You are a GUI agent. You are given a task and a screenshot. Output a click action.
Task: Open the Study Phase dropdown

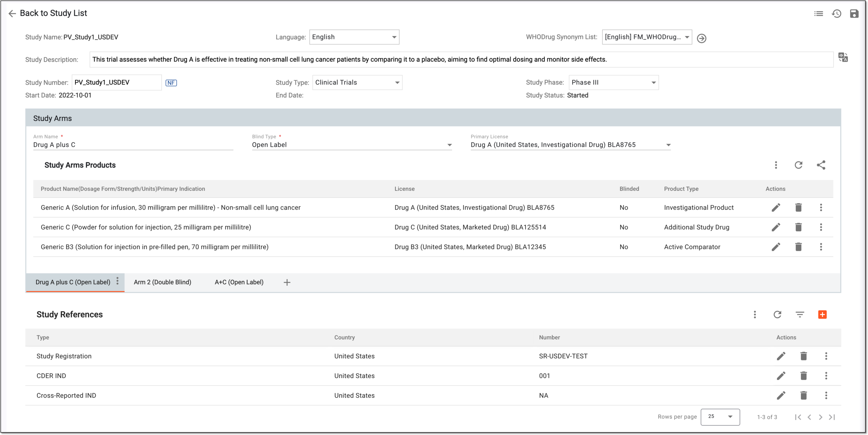pyautogui.click(x=614, y=83)
